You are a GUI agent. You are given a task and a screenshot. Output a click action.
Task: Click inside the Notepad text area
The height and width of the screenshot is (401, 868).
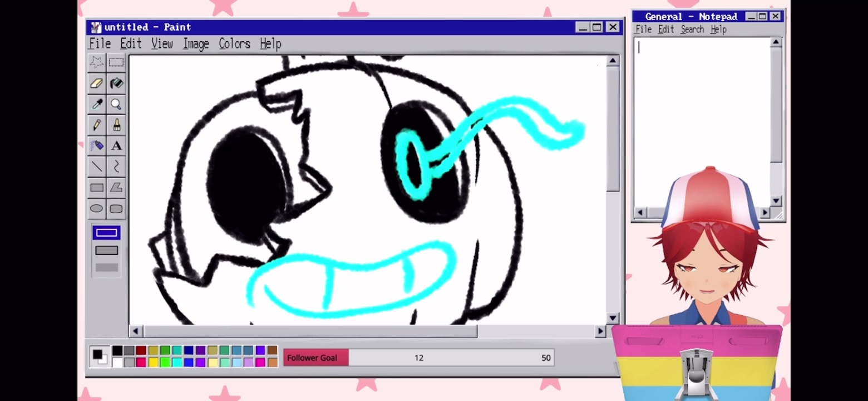[x=702, y=123]
